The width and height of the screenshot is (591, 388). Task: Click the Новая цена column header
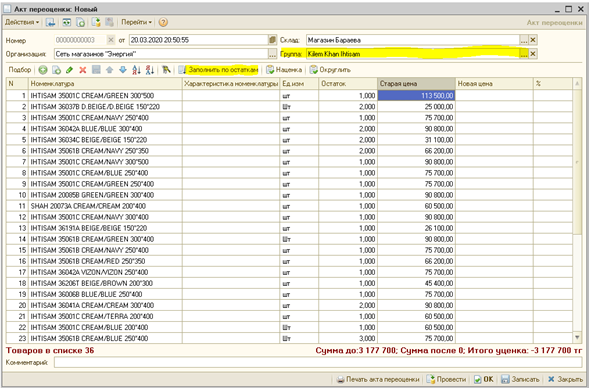[495, 84]
